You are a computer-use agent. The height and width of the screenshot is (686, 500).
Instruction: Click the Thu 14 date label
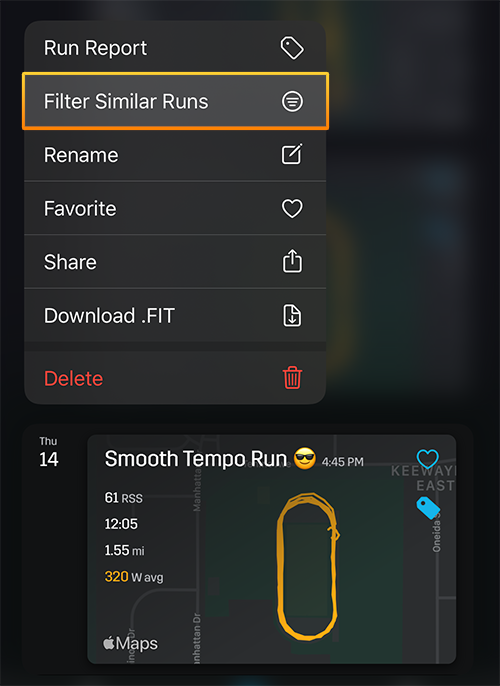49,452
